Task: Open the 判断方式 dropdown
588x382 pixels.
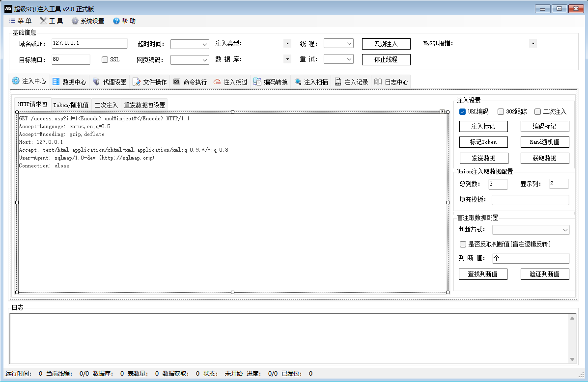Action: point(531,230)
